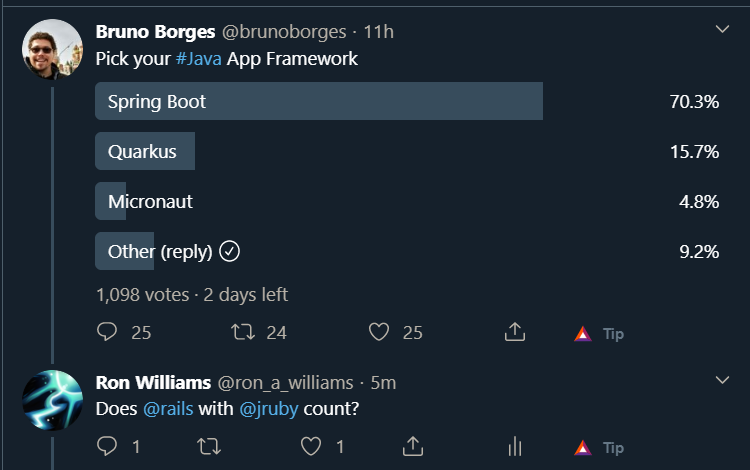Image resolution: width=750 pixels, height=470 pixels.
Task: Open more options chevron on Ron's tweet
Action: (x=722, y=380)
